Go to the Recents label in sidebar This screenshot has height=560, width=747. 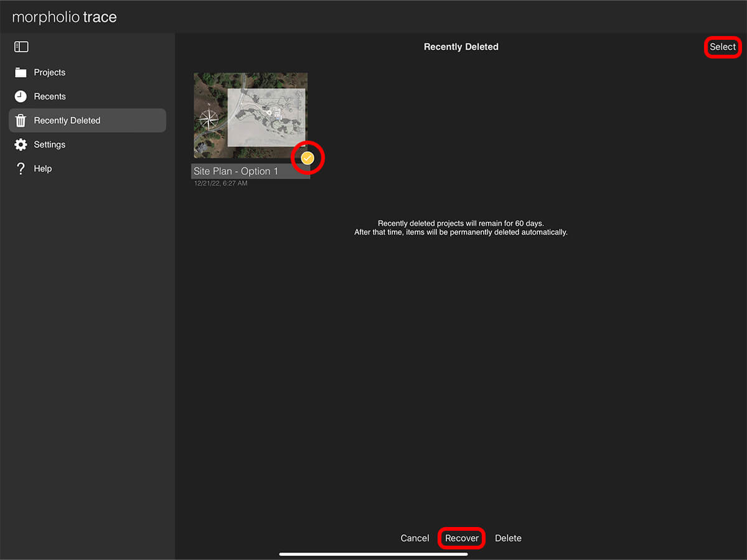pos(50,96)
